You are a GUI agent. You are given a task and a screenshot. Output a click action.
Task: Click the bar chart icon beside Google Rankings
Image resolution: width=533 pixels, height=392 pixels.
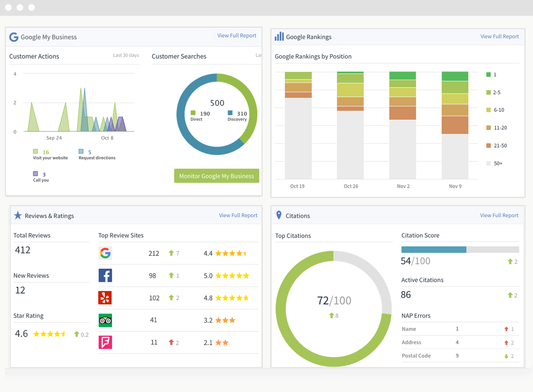[279, 37]
